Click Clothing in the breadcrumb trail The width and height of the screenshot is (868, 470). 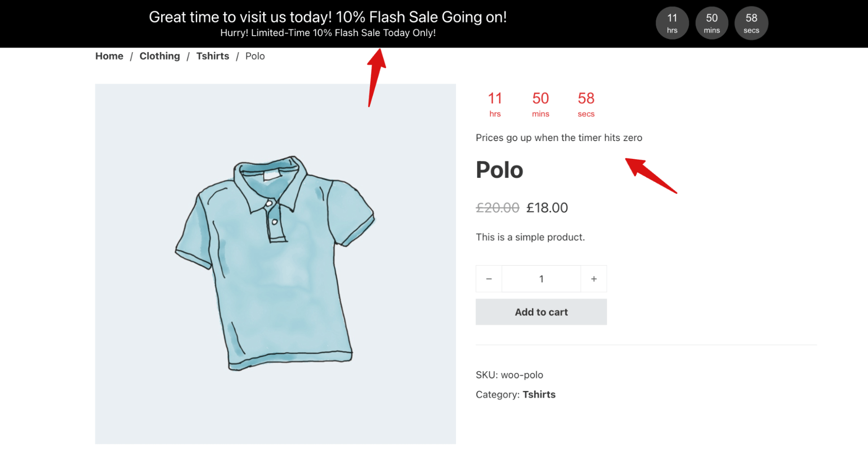tap(159, 56)
